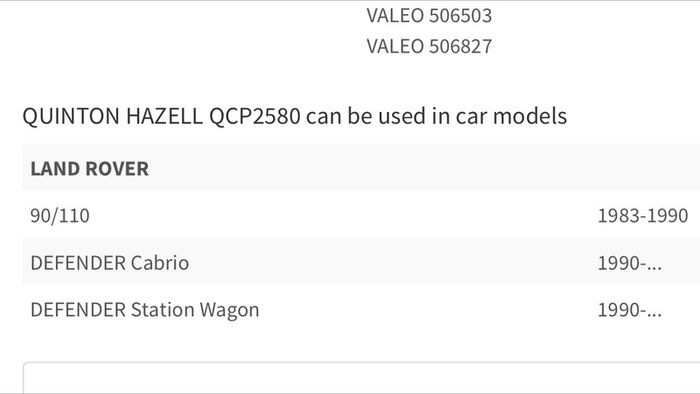This screenshot has height=394, width=700.
Task: Click the QCP2580 part number in the heading
Action: [x=254, y=116]
